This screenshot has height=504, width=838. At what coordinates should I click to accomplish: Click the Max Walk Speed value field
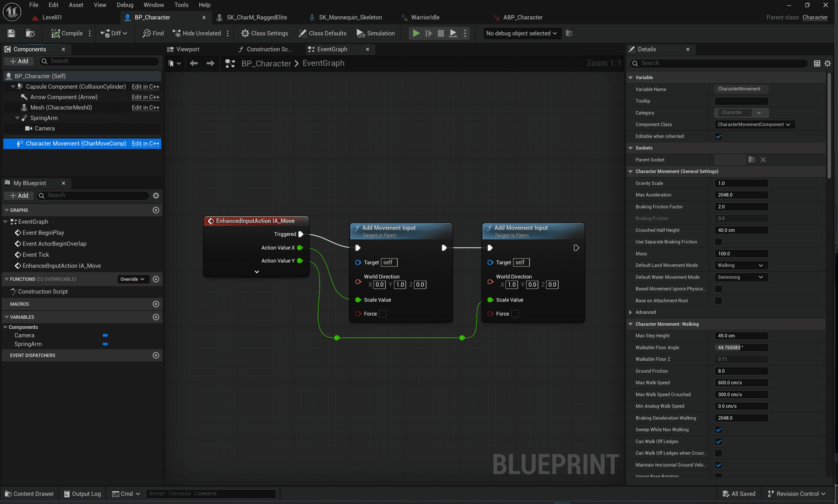[741, 383]
